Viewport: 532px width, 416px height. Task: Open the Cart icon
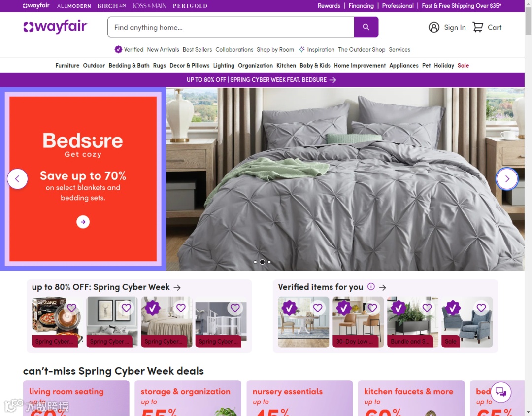[x=478, y=27]
